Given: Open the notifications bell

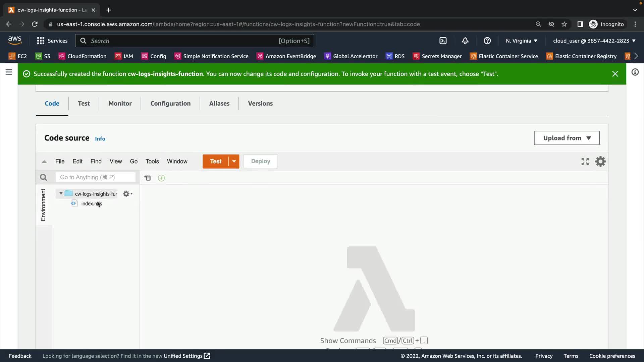Looking at the screenshot, I should (465, 41).
